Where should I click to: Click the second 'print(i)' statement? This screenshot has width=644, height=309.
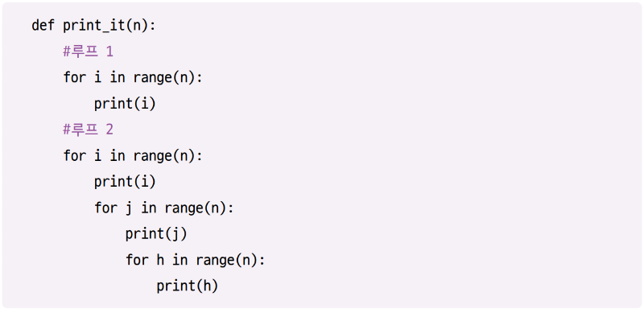pyautogui.click(x=125, y=182)
